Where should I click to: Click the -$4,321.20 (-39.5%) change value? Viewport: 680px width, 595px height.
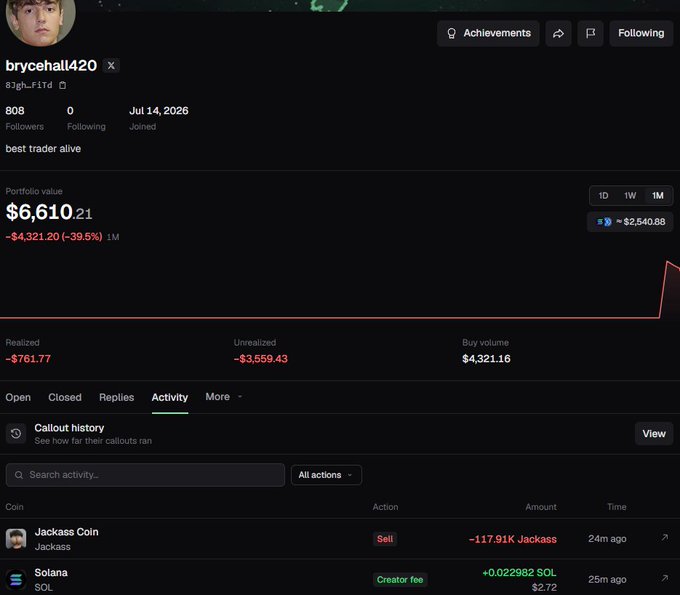coord(54,237)
